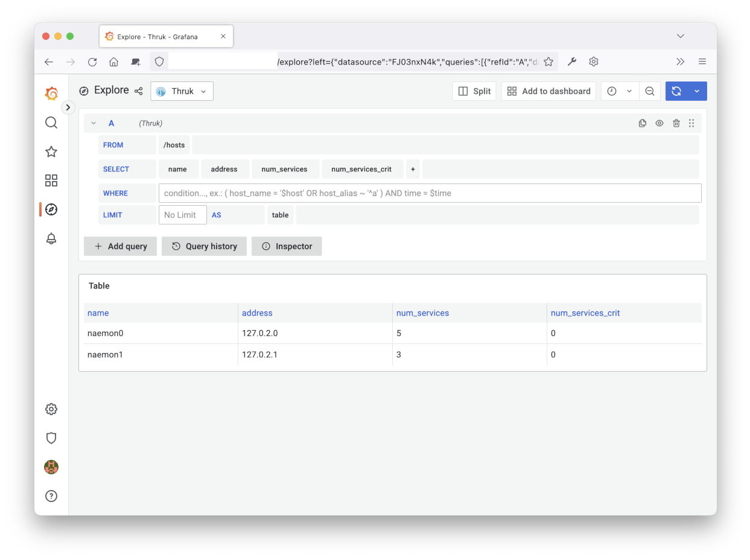The image size is (750, 560).
Task: Open the address column selector
Action: [x=224, y=169]
